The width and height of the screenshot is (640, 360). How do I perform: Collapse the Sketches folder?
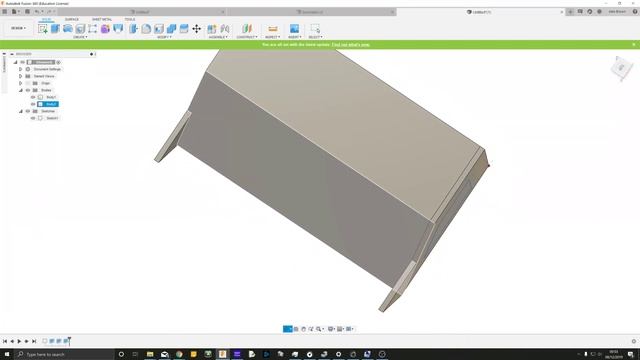coord(20,111)
